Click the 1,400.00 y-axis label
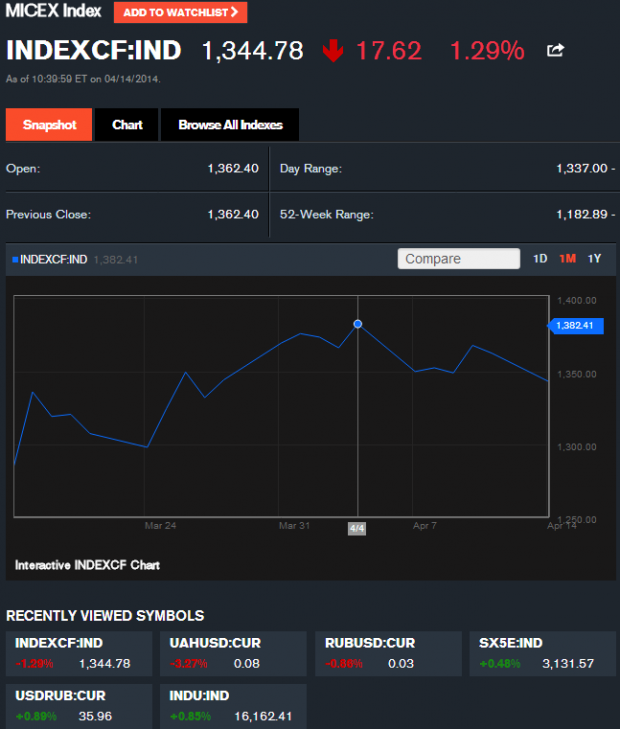Viewport: 620px width, 729px height. coord(577,300)
